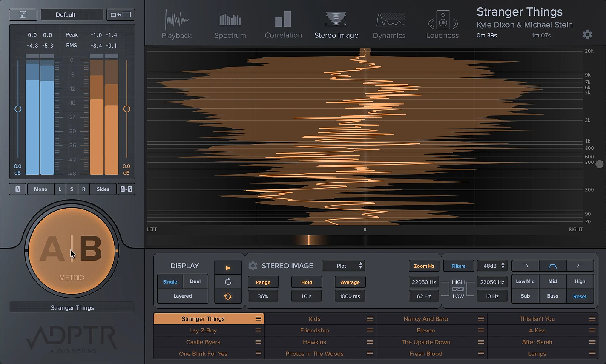The height and width of the screenshot is (364, 606).
Task: Enable Mono monitoring mode
Action: click(x=40, y=189)
